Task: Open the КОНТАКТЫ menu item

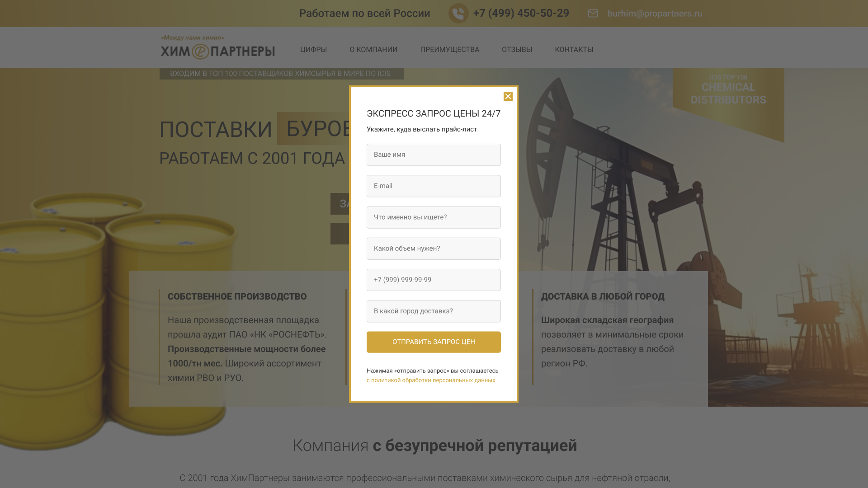Action: click(x=574, y=50)
